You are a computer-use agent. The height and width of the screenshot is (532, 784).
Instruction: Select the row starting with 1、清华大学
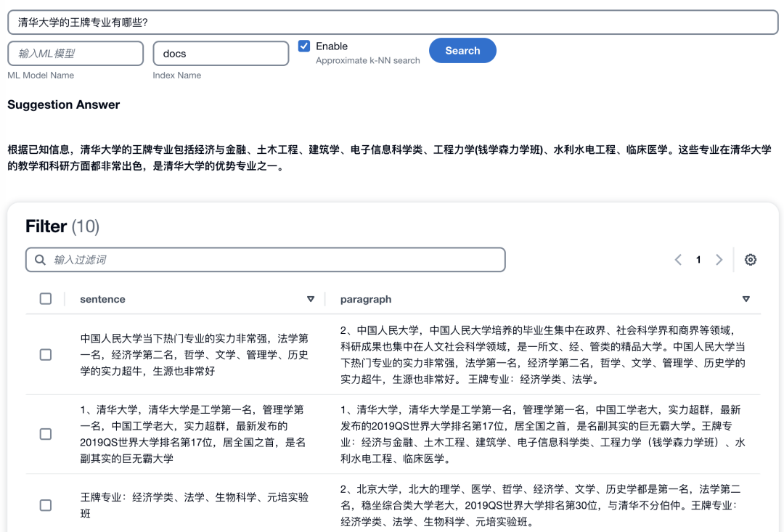click(x=46, y=434)
